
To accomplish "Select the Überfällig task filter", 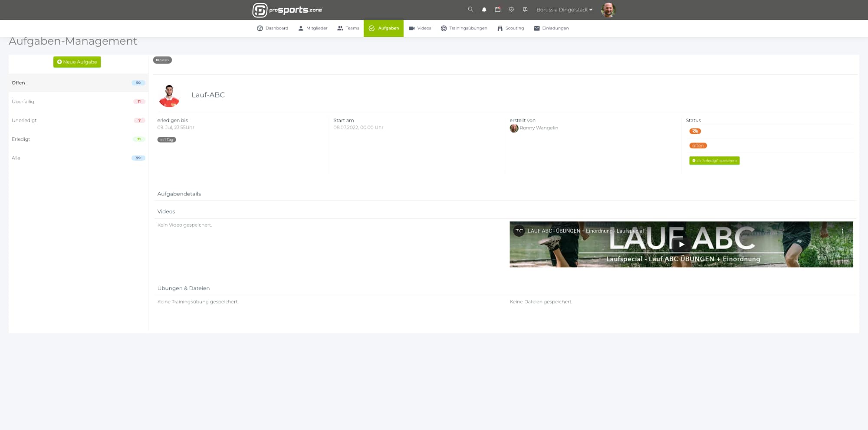I will [23, 102].
